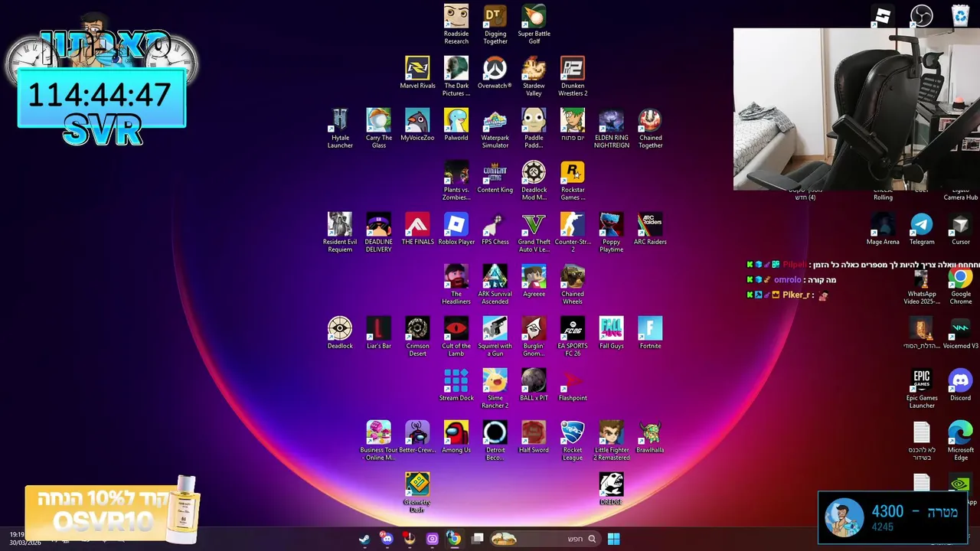
Task: Select the Counter-Strike 2 icon
Action: 573,224
